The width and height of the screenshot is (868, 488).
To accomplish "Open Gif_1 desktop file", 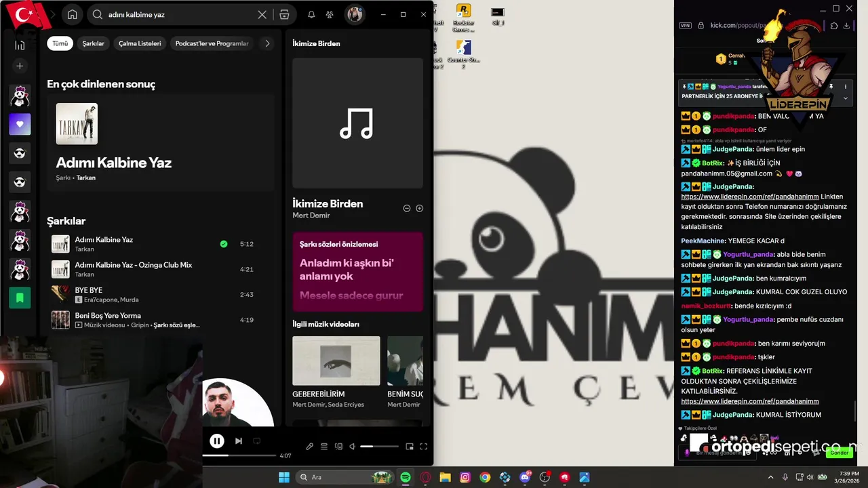I will coord(498,16).
